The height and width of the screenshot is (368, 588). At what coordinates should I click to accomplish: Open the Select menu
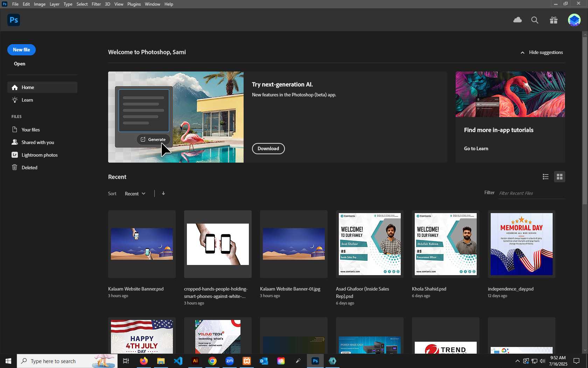click(82, 4)
